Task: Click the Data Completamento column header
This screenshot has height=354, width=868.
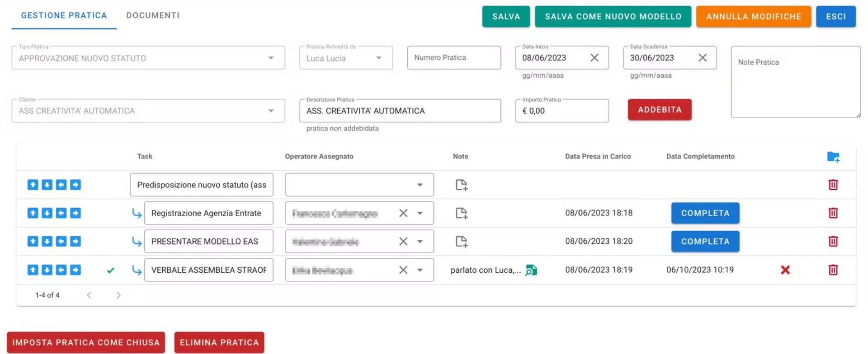Action: tap(700, 156)
